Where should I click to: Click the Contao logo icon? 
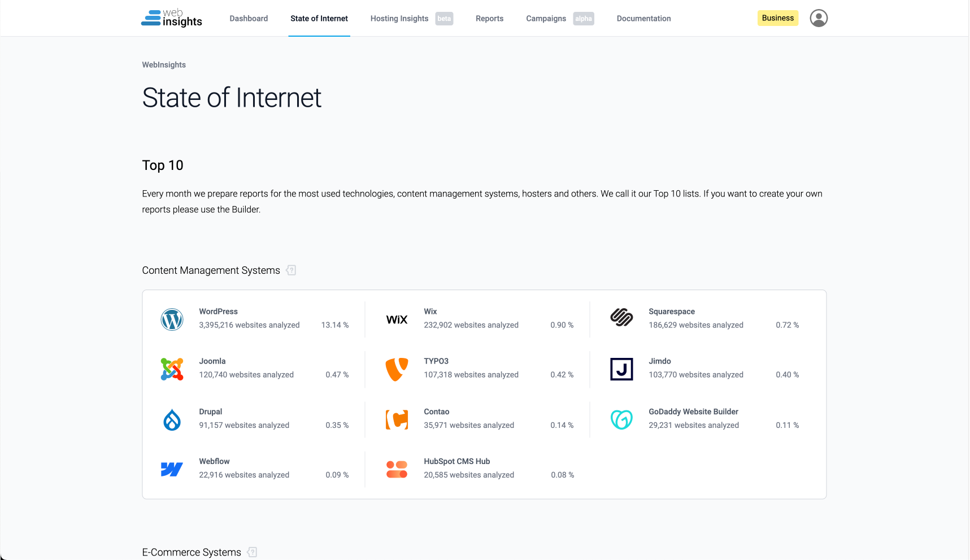pyautogui.click(x=397, y=419)
